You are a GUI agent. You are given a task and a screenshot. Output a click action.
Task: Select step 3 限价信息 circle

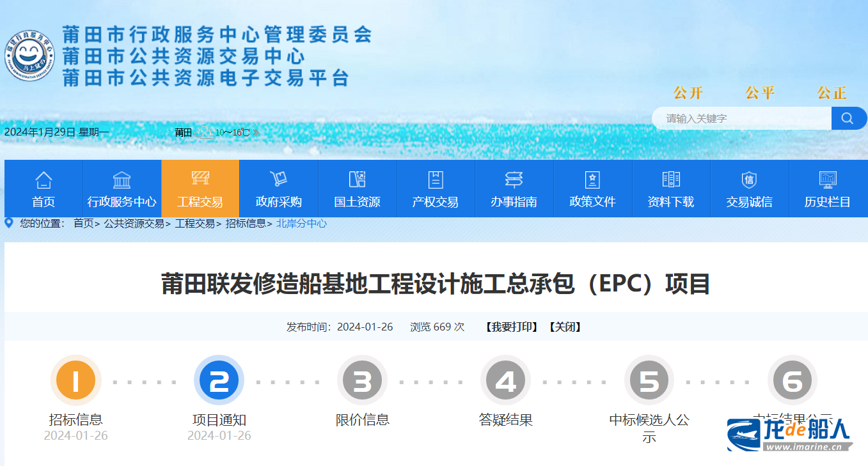click(363, 382)
